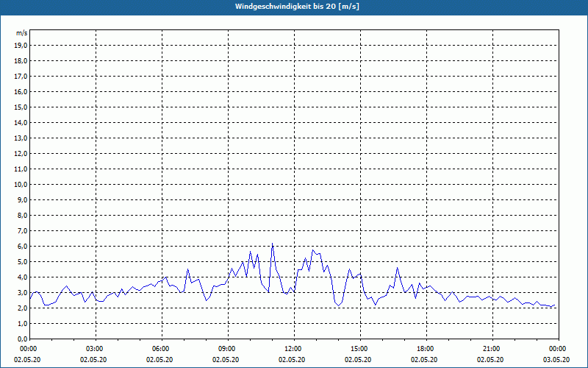The height and width of the screenshot is (368, 588).
Task: Click the "0,0" y-axis origin label
Action: pyautogui.click(x=22, y=339)
